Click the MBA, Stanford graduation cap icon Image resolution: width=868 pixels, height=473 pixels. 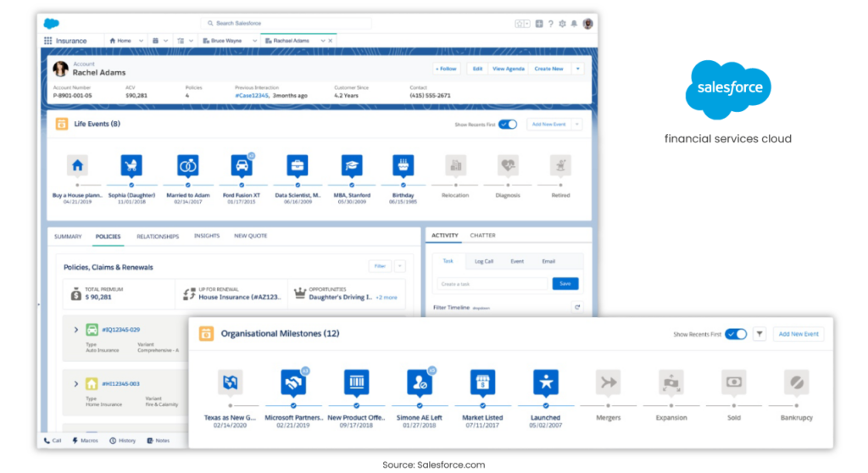[352, 165]
